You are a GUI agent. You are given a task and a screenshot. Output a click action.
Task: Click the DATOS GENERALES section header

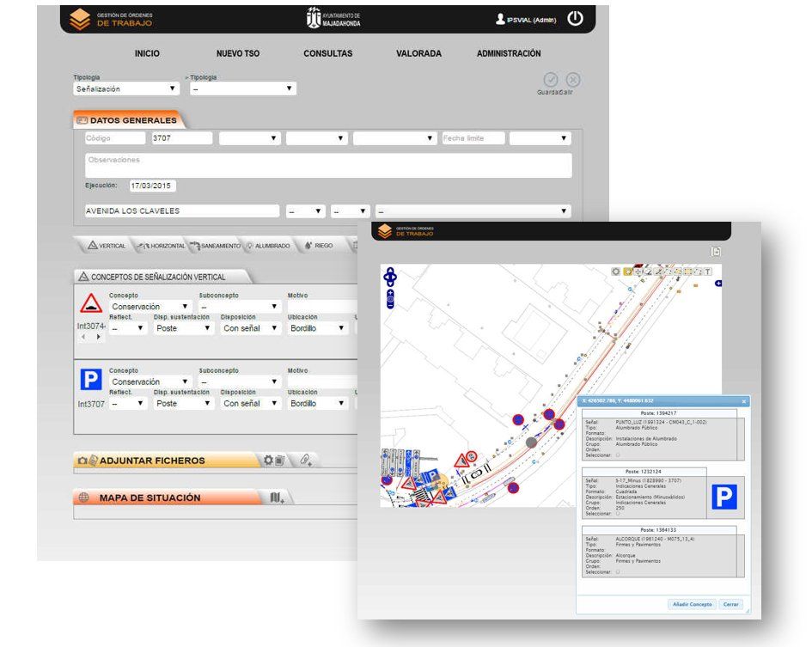point(128,120)
